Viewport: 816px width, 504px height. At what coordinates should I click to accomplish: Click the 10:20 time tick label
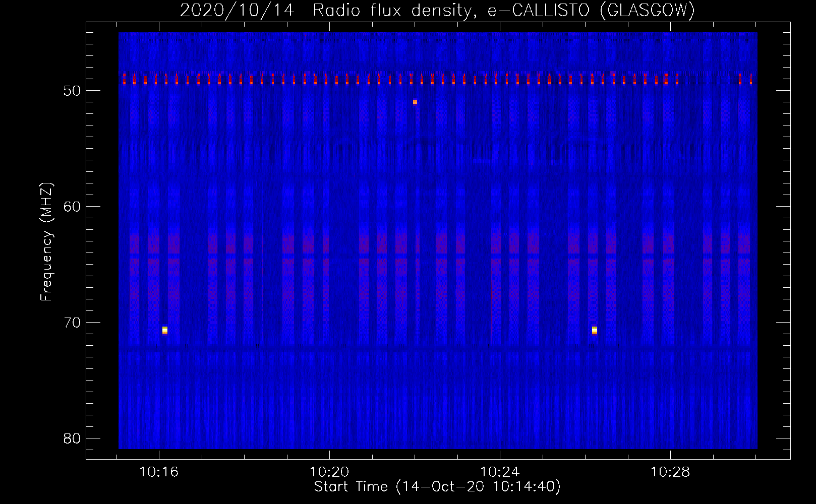tap(329, 472)
